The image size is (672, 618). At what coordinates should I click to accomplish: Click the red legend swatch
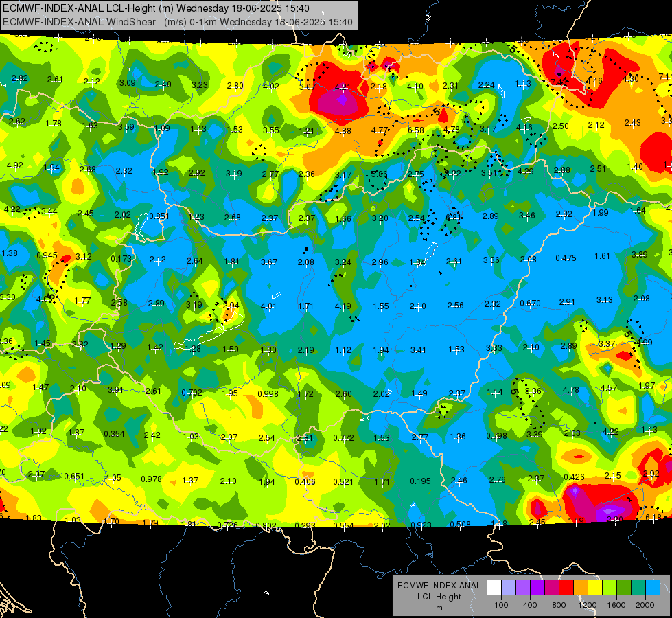tap(566, 587)
